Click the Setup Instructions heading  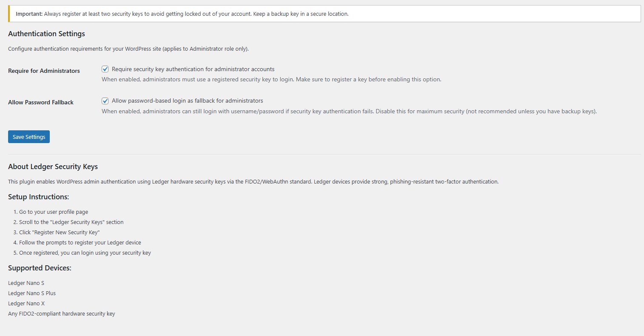(38, 197)
